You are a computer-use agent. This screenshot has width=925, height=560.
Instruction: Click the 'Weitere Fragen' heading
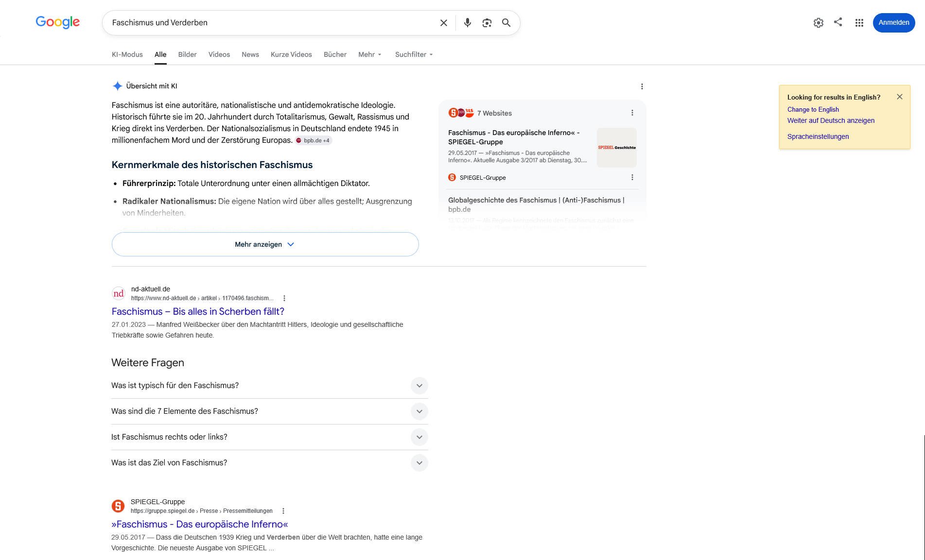tap(148, 363)
